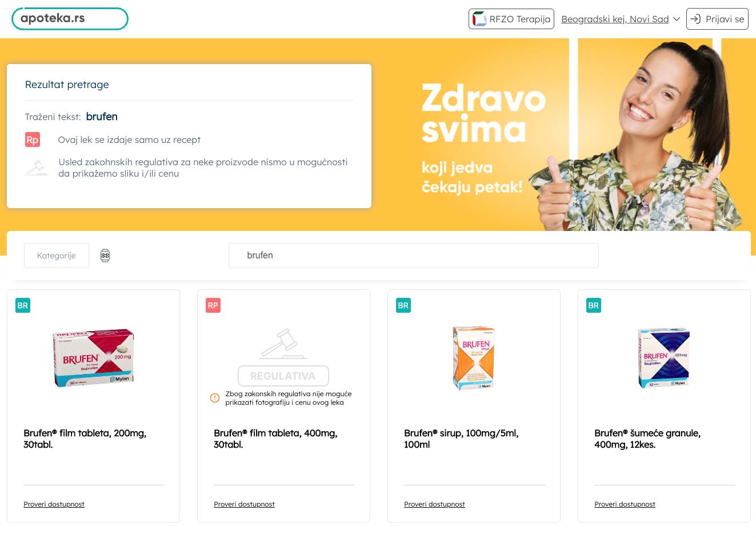Click the login arrow icon

click(695, 19)
